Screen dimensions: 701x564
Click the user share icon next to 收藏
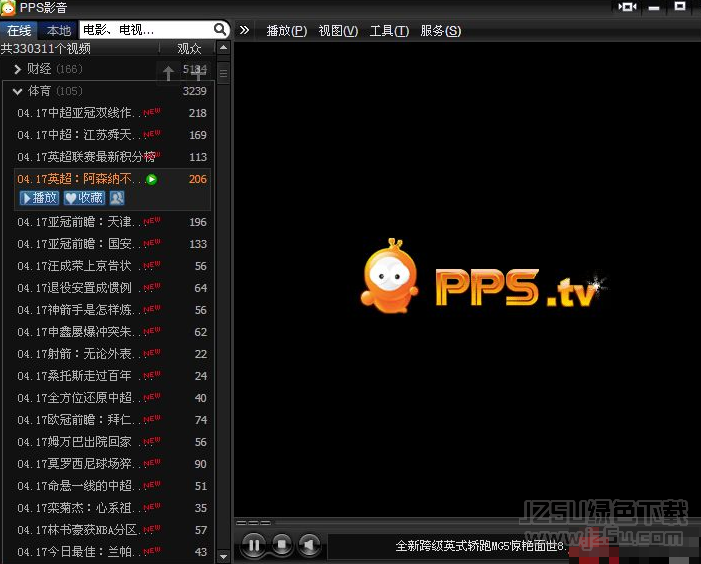point(117,198)
